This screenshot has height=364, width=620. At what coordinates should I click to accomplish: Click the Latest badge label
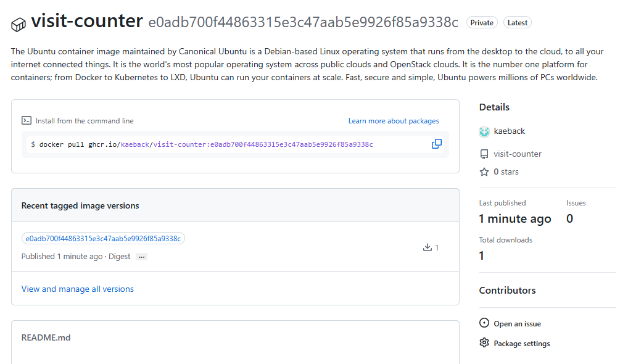[x=517, y=23]
